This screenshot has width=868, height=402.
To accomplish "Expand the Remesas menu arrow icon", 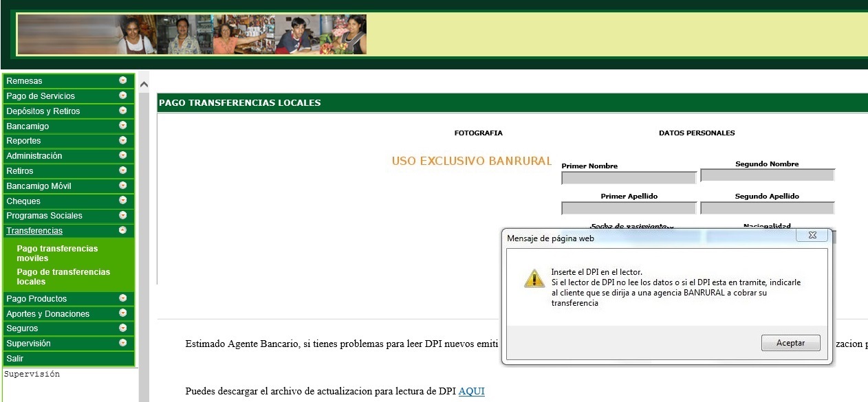I will click(123, 80).
